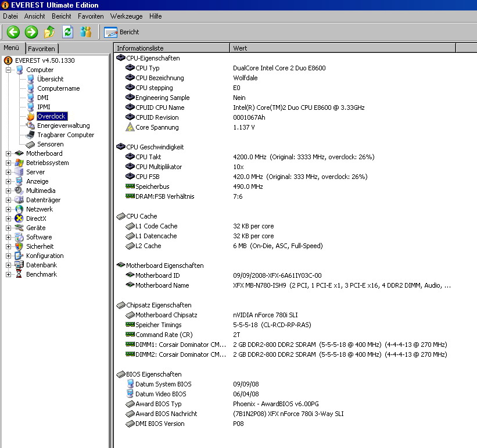Viewport: 477px width, 448px height.
Task: Click the Energieverwaltung icon in tree
Action: point(30,126)
